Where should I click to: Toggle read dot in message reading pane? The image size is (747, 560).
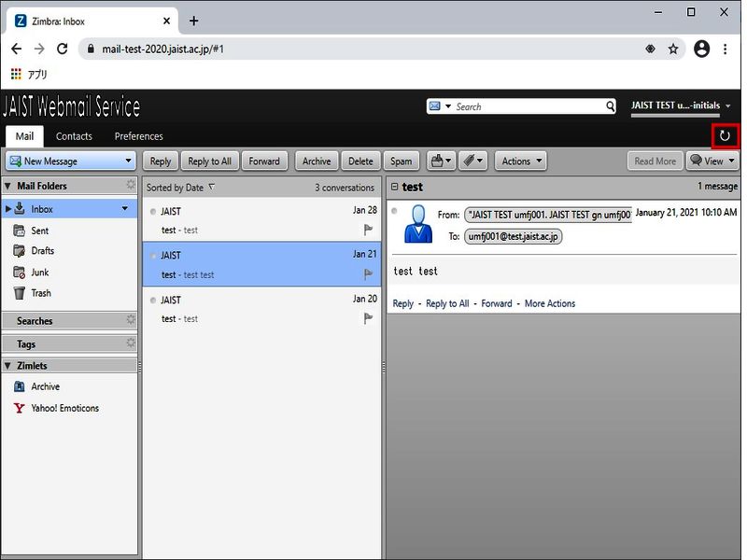pos(394,211)
